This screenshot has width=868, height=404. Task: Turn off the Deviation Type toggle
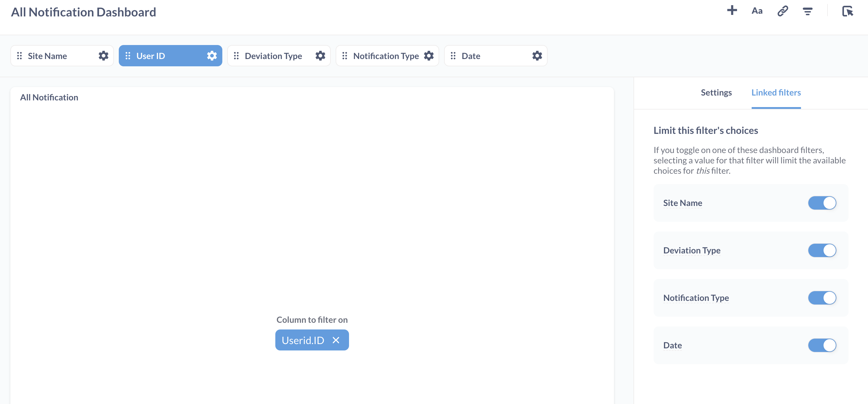click(822, 250)
